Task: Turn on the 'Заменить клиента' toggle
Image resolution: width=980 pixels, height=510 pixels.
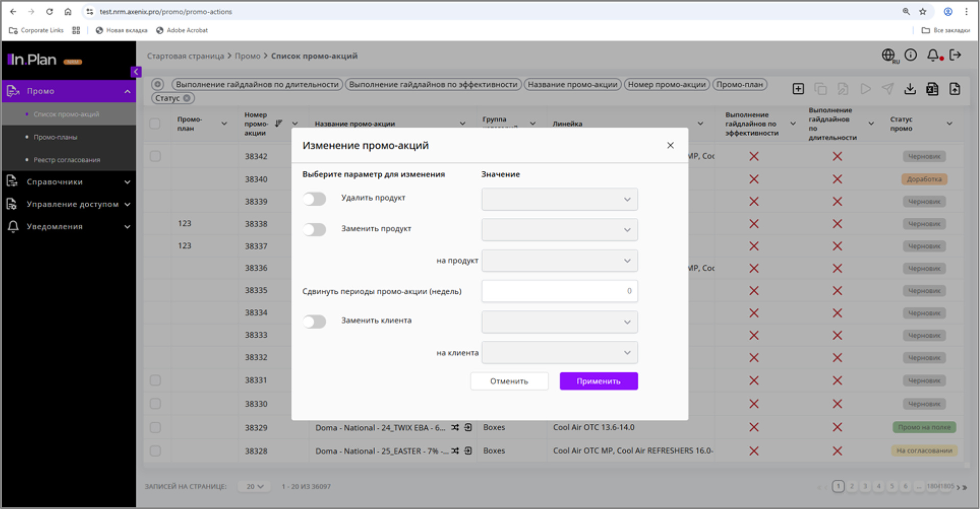Action: [314, 322]
